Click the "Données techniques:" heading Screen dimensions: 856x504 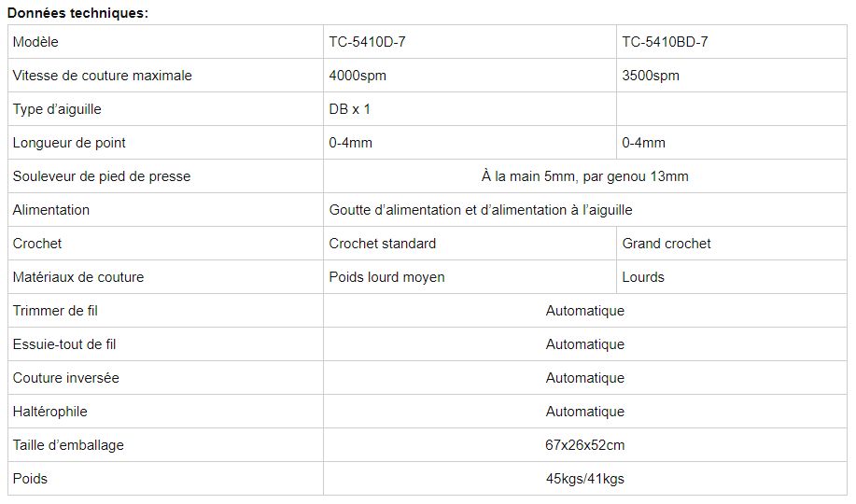77,12
